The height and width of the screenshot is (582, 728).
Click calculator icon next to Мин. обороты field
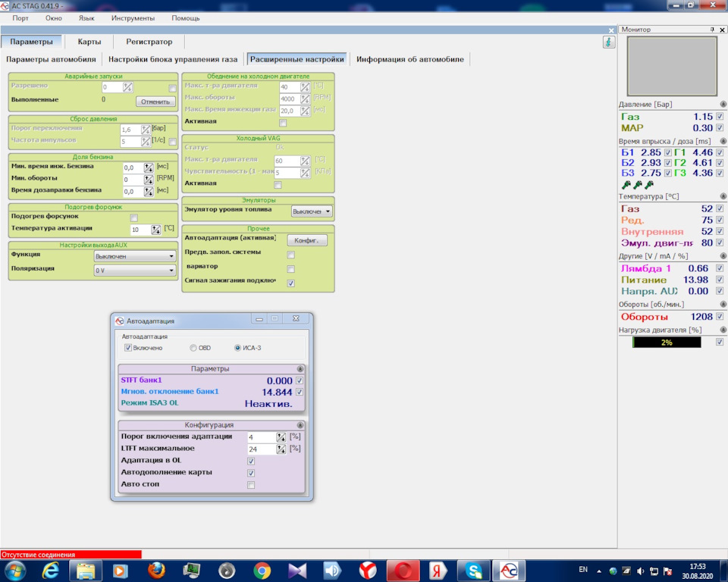click(x=149, y=180)
